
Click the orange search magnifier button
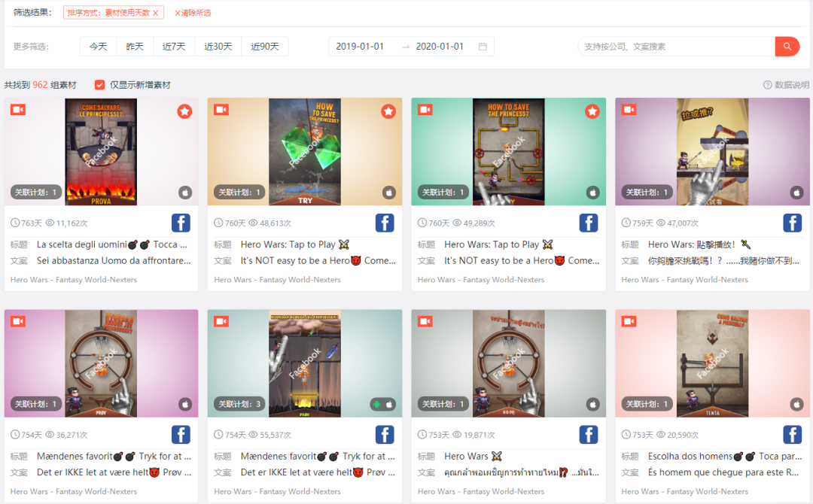pos(787,47)
